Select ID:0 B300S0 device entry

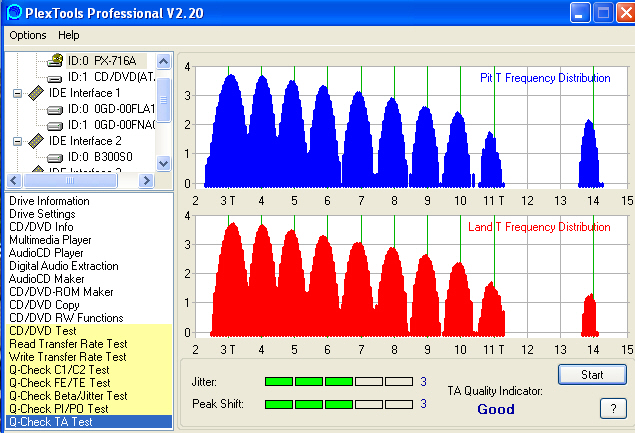100,156
